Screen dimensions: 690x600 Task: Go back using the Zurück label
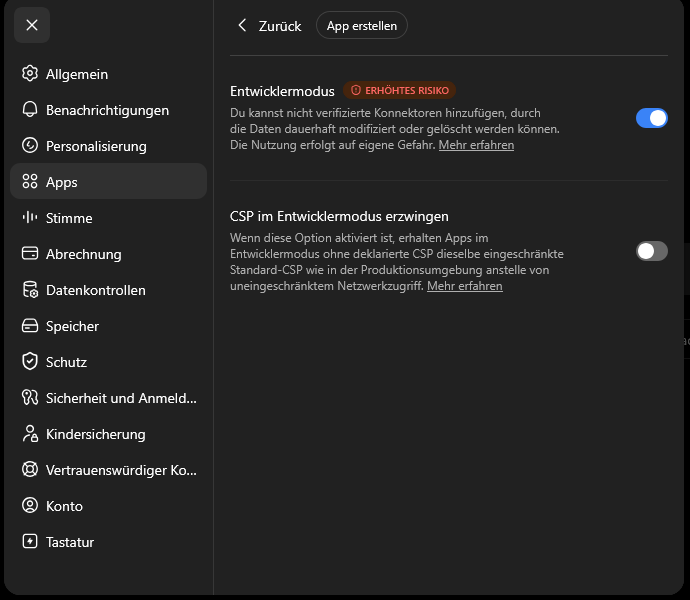[x=280, y=26]
